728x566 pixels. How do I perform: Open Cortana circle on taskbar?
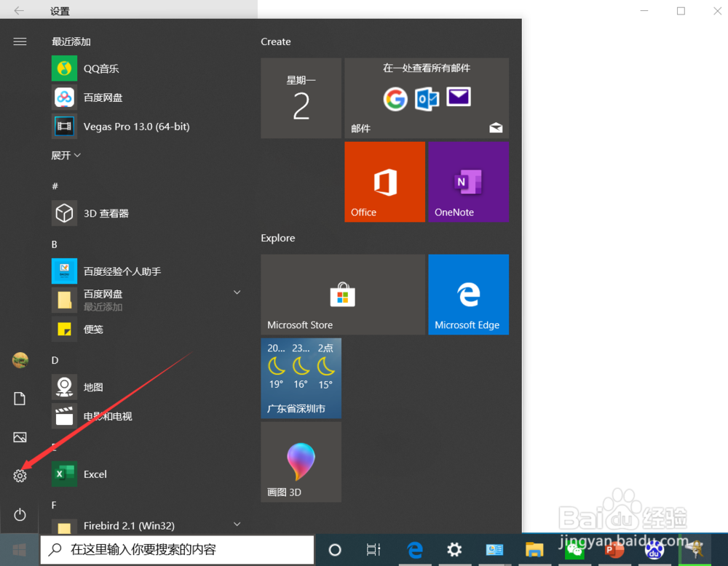(335, 550)
